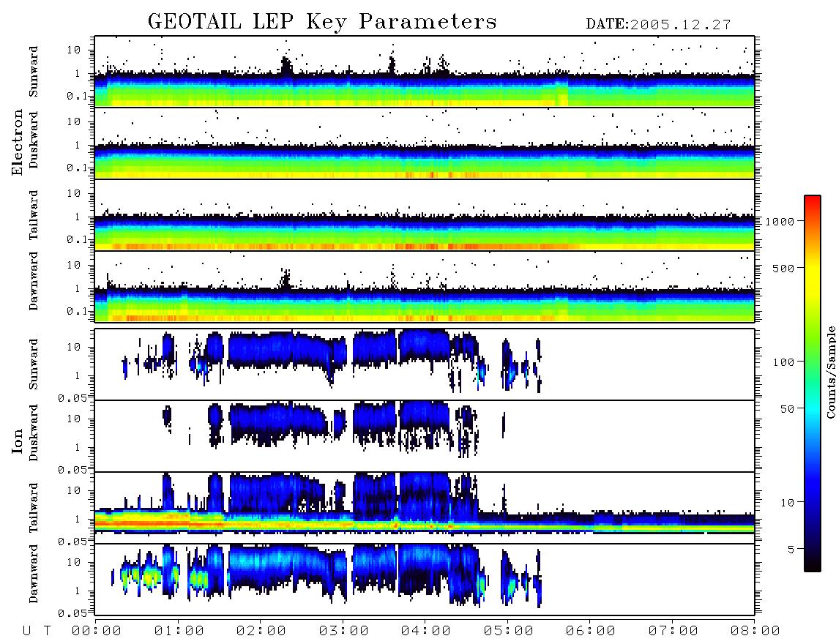Click the "06:00" time tick label

coord(591,631)
